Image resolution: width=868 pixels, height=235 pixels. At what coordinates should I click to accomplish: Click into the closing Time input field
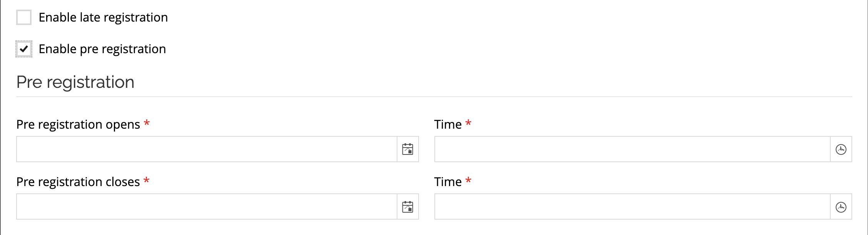tap(632, 207)
